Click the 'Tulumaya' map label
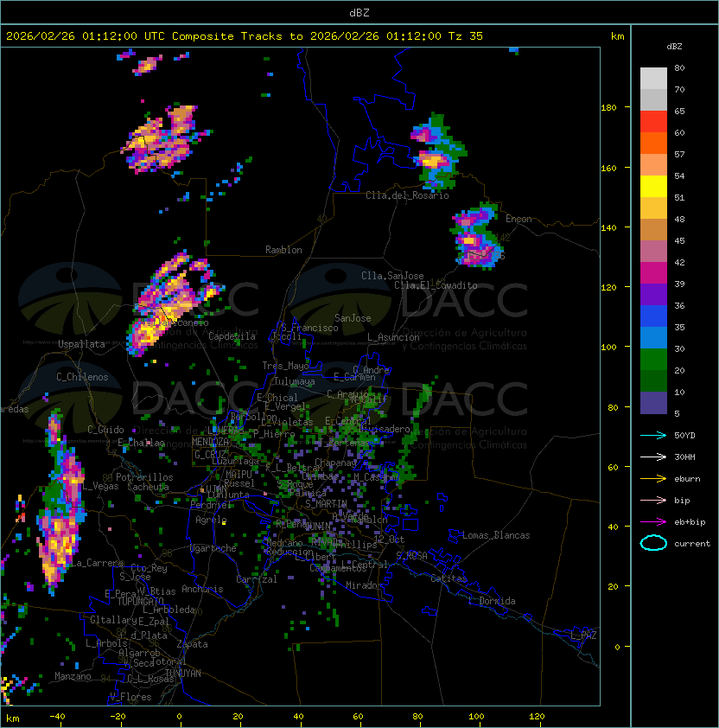This screenshot has width=719, height=728. point(295,381)
